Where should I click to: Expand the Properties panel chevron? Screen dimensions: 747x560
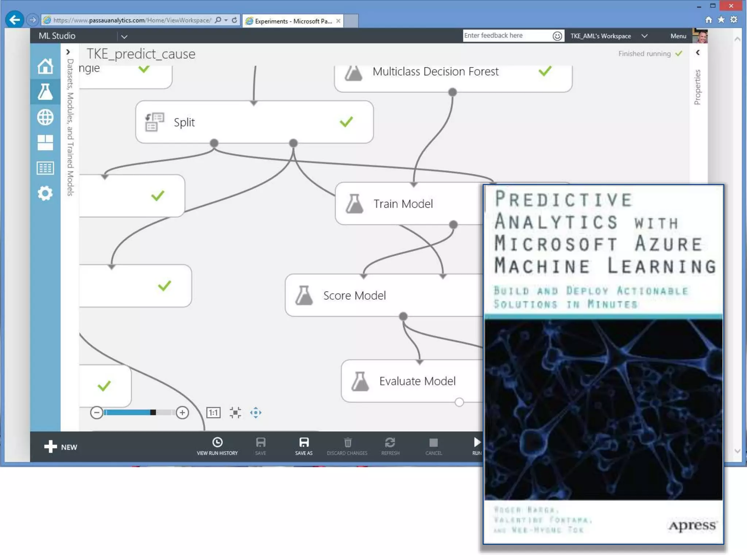(698, 53)
